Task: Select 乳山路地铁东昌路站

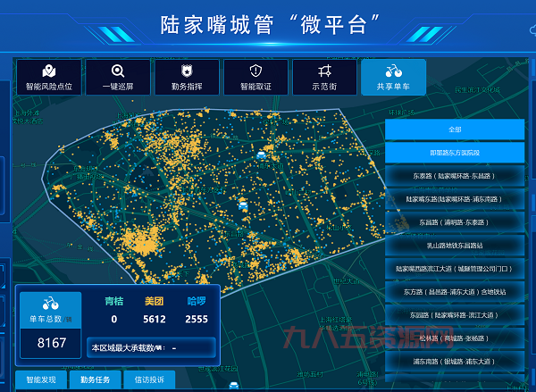Action: pyautogui.click(x=455, y=246)
